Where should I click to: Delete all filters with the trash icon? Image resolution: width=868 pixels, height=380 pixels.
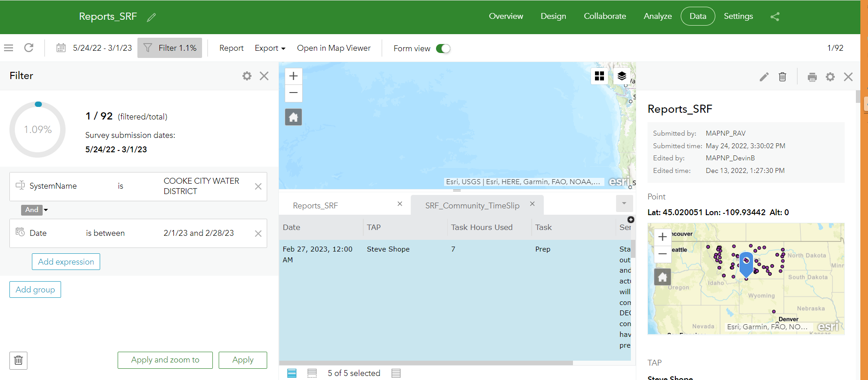[x=18, y=360]
